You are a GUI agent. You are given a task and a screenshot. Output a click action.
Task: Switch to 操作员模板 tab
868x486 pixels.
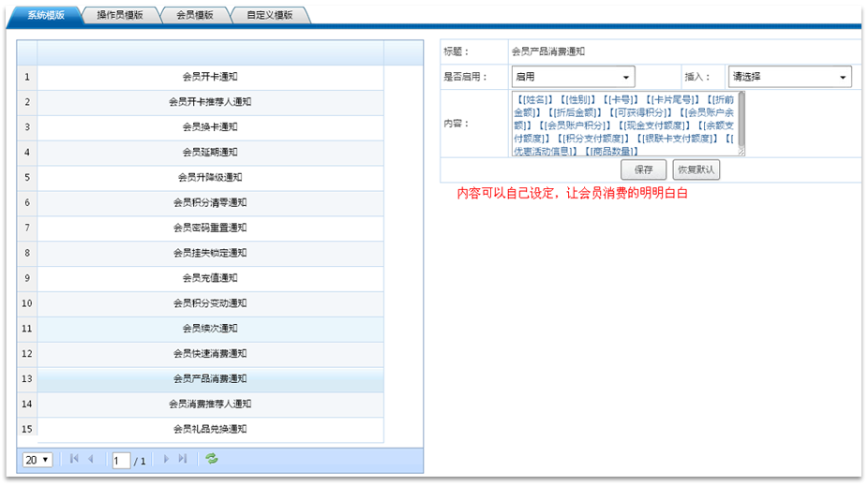(x=120, y=15)
